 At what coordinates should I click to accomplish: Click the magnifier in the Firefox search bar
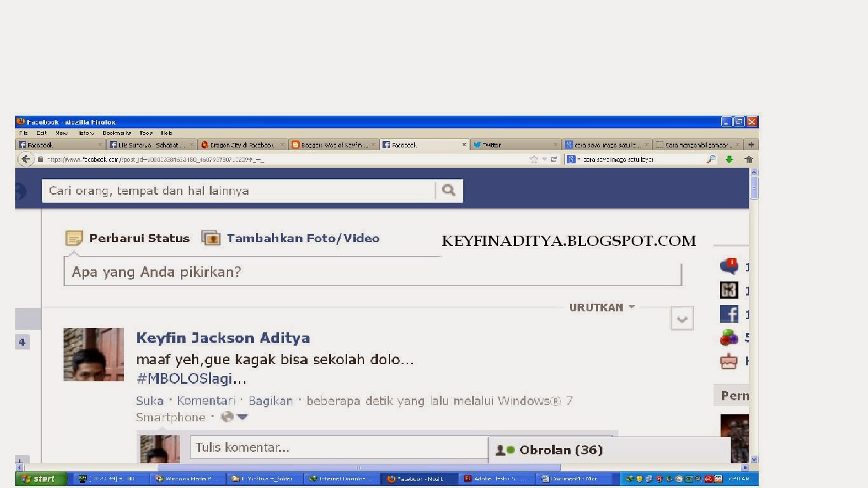(711, 159)
